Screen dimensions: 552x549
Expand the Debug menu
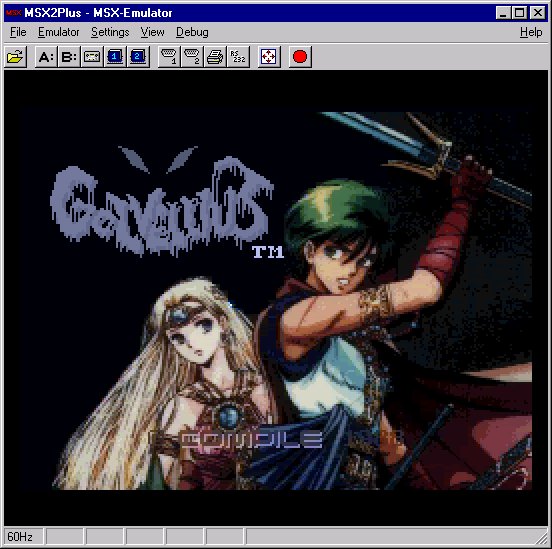[x=192, y=32]
